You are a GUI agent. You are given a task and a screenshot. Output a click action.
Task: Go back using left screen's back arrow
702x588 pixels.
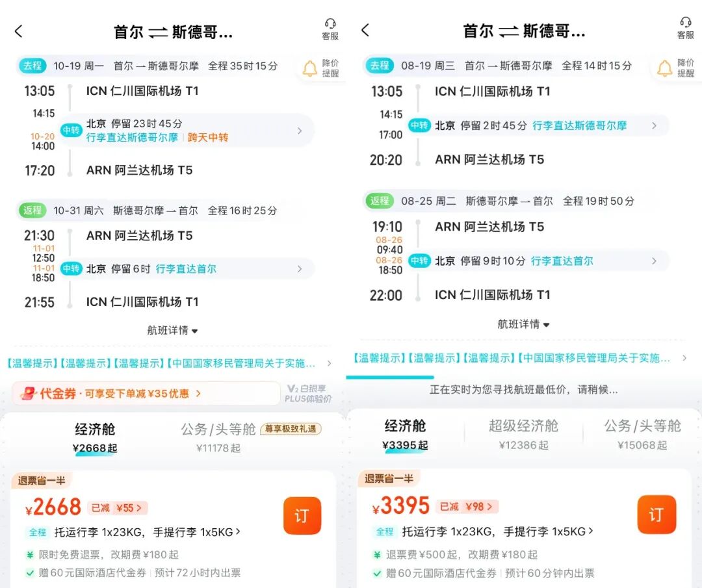(x=18, y=31)
